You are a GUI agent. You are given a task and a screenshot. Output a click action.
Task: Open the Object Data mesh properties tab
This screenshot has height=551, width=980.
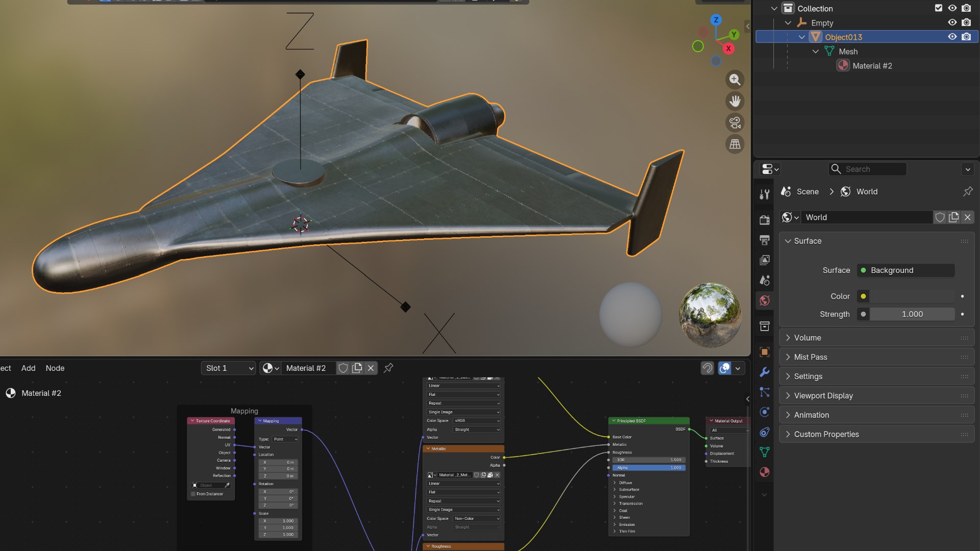(765, 452)
